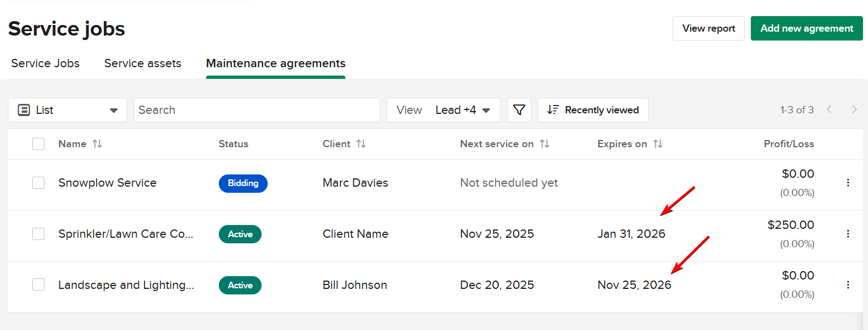The width and height of the screenshot is (868, 330).
Task: Go to next page arrow
Action: pyautogui.click(x=854, y=110)
